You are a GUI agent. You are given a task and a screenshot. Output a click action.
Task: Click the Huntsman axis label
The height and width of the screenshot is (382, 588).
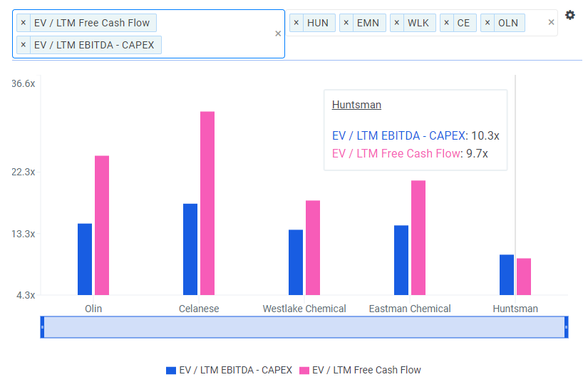tap(515, 309)
